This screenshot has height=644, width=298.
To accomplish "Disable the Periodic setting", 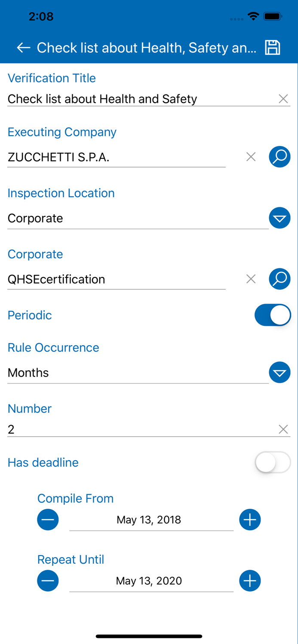I will point(273,315).
